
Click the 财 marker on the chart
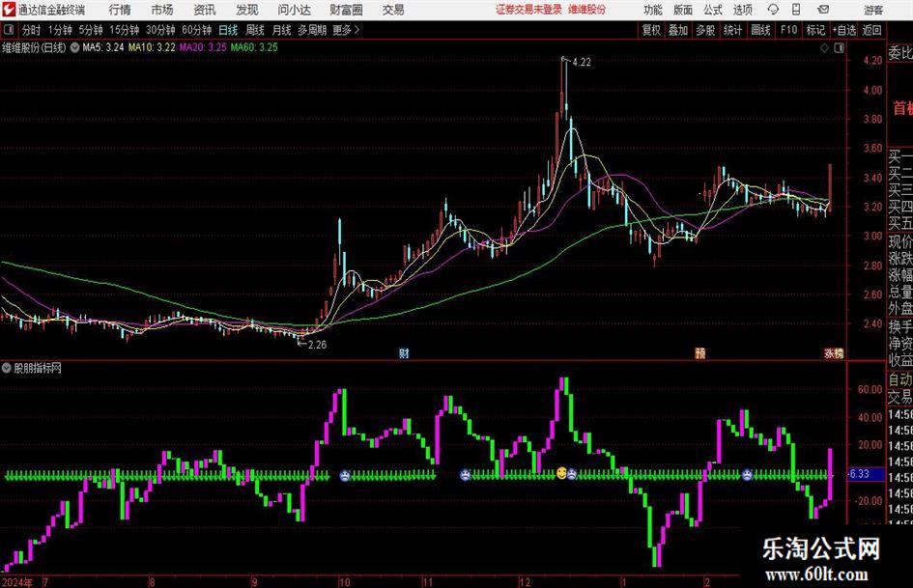(404, 352)
